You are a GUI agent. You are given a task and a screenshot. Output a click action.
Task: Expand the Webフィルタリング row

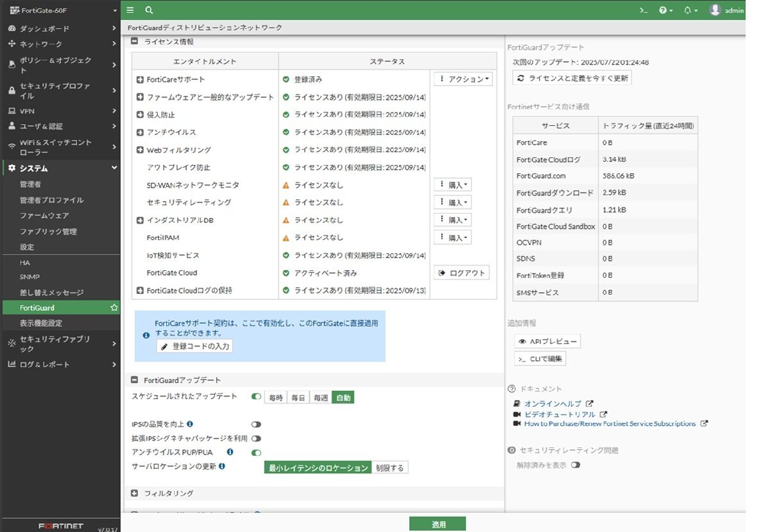pyautogui.click(x=141, y=150)
